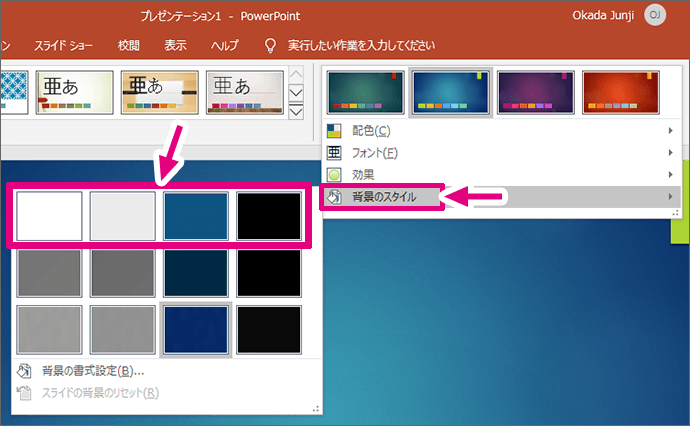This screenshot has height=426, width=690.
Task: Select the orange wood-tone theme thumbnail
Action: (x=160, y=93)
